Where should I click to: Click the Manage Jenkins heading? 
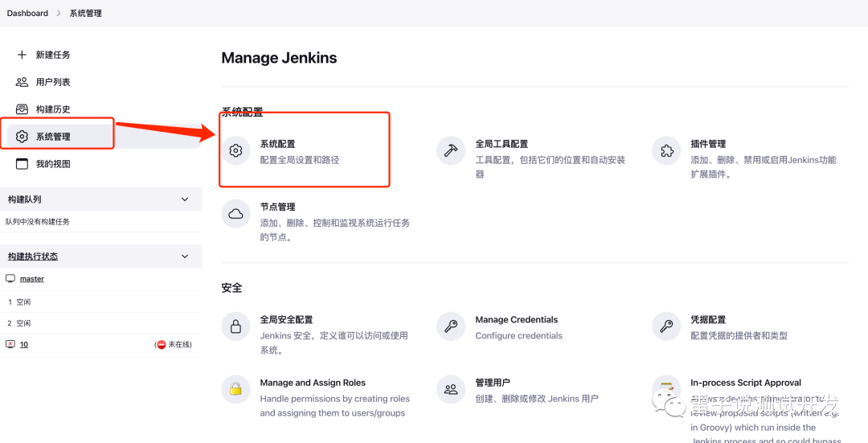click(279, 58)
